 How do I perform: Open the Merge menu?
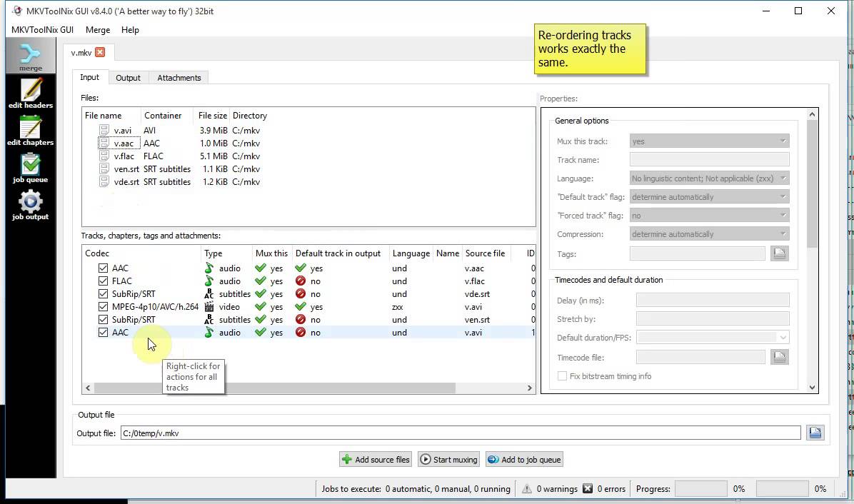pyautogui.click(x=98, y=30)
